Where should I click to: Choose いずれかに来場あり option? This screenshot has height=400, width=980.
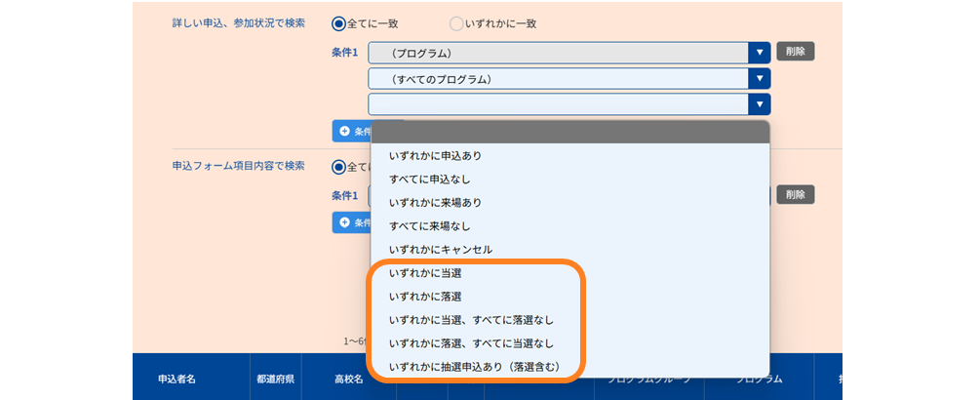click(x=569, y=203)
